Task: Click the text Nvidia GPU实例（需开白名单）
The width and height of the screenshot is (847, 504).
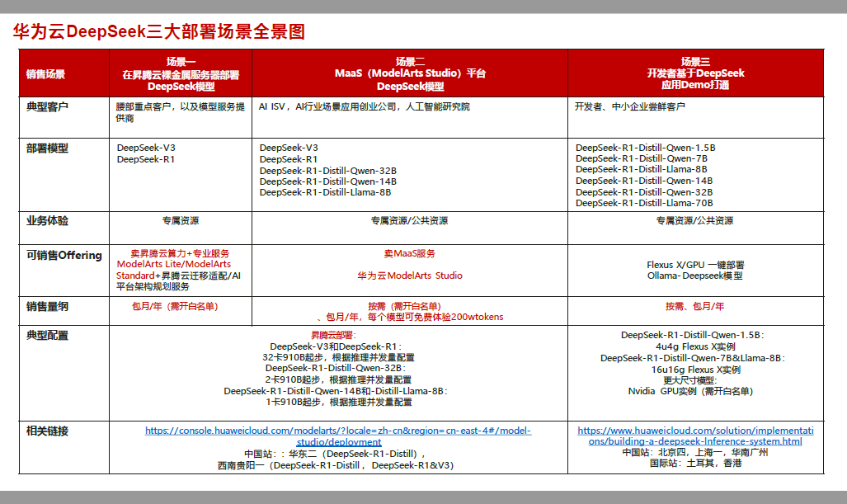Action: tap(690, 391)
